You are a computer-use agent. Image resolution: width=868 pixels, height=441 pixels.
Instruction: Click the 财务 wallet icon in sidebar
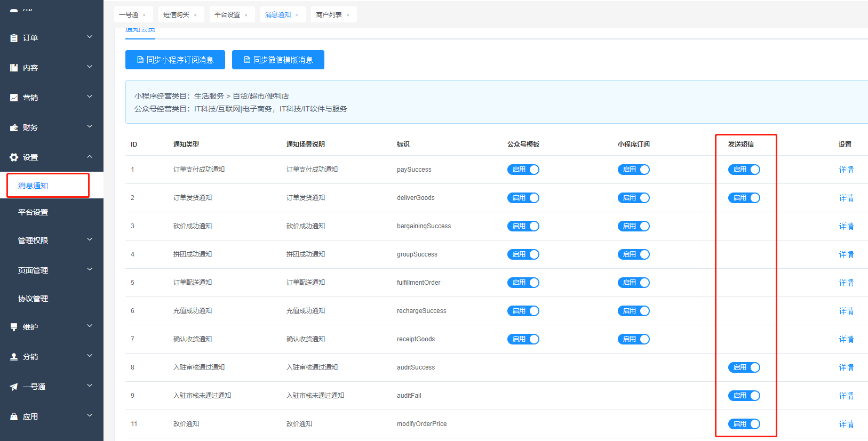click(14, 127)
